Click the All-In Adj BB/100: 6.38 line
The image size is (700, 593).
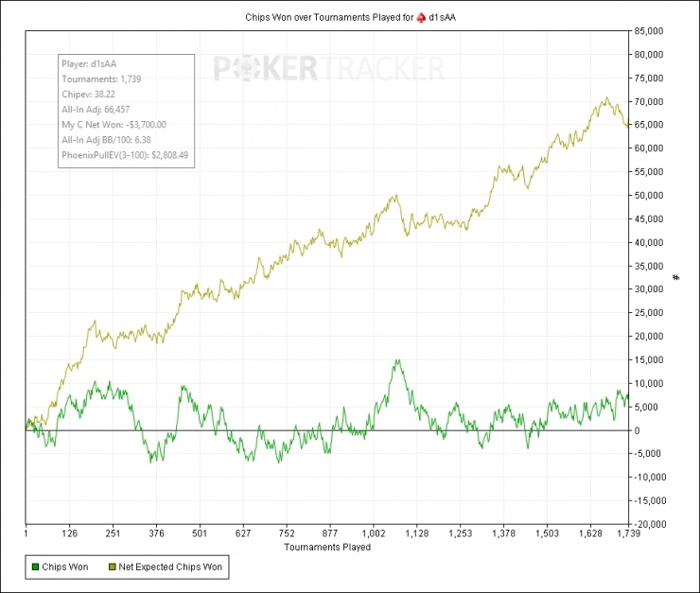pos(106,140)
